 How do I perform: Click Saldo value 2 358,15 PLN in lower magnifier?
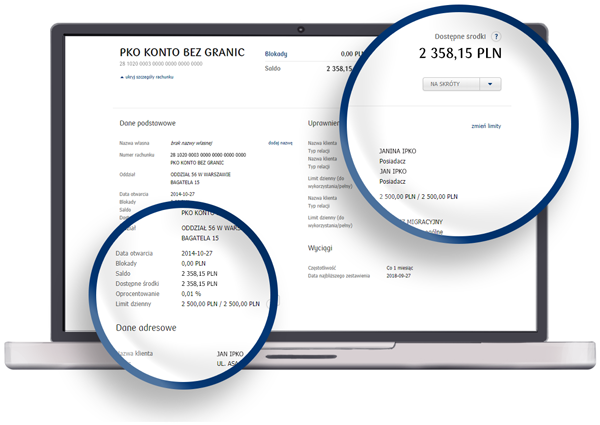tap(199, 274)
